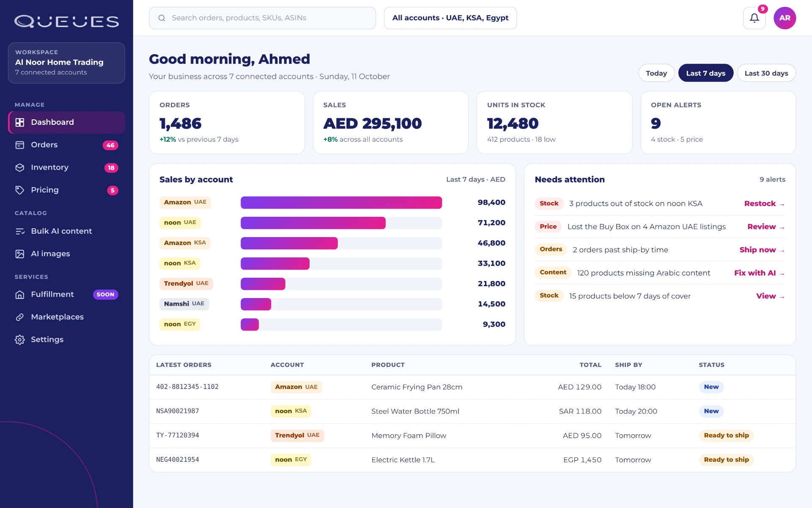Screen dimensions: 812x508
Task: Open the All accounts selector
Action: 450,18
